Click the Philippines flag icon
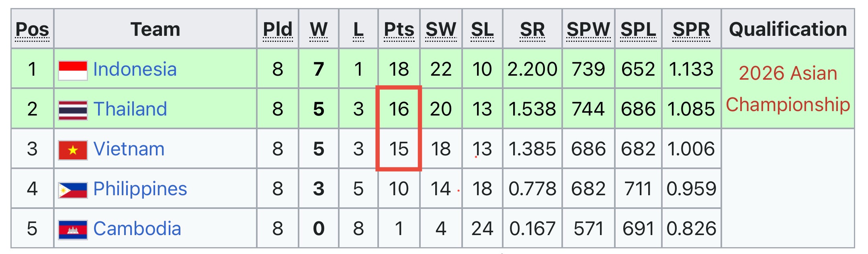The image size is (868, 254). coord(73,190)
